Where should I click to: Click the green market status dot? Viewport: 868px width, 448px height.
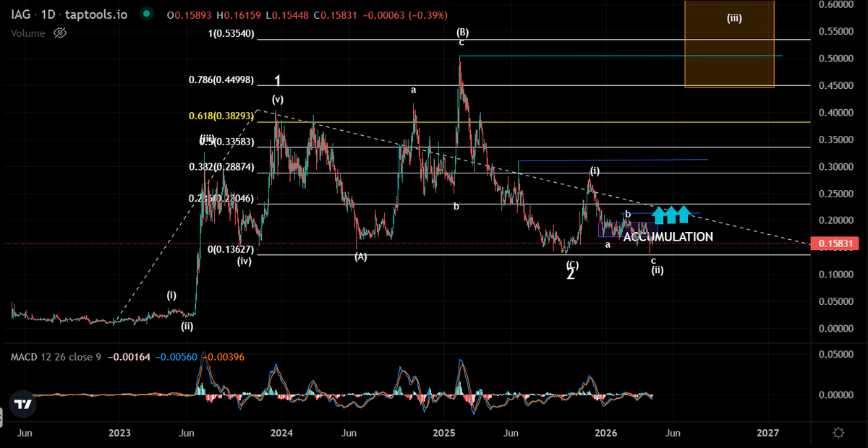pyautogui.click(x=147, y=14)
